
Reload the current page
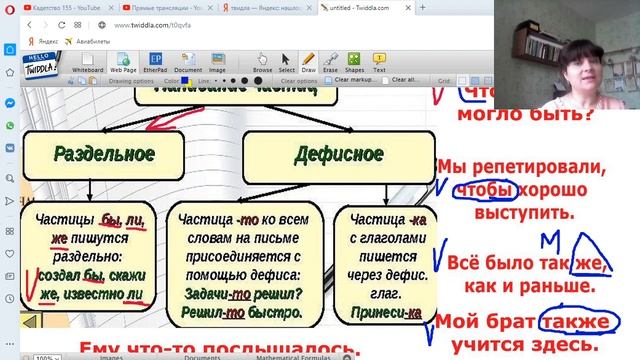(61, 25)
